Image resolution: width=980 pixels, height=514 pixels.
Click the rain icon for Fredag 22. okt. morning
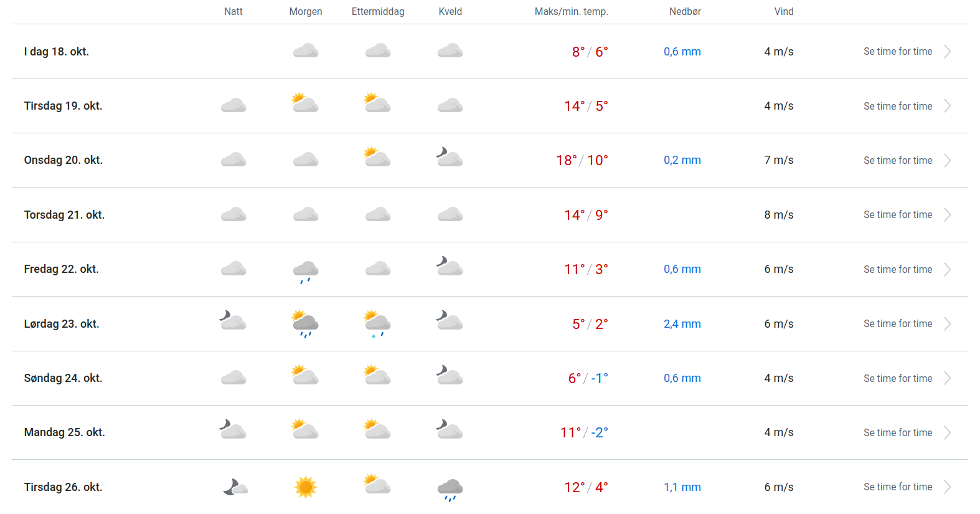point(305,270)
